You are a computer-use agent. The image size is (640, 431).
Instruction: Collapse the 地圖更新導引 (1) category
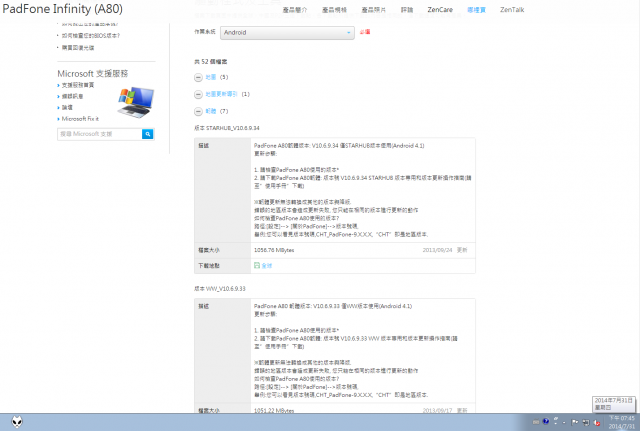click(198, 94)
